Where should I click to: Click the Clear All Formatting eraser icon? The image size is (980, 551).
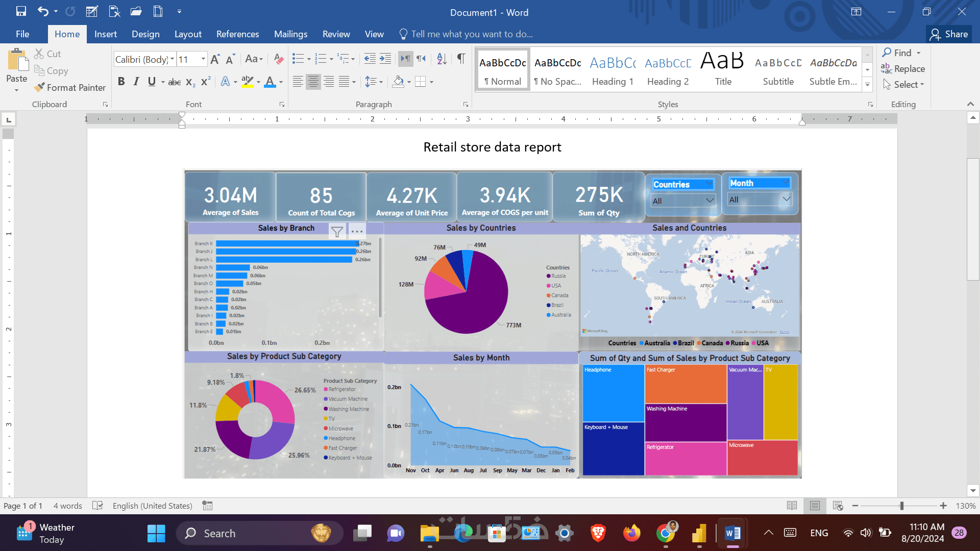tap(278, 59)
